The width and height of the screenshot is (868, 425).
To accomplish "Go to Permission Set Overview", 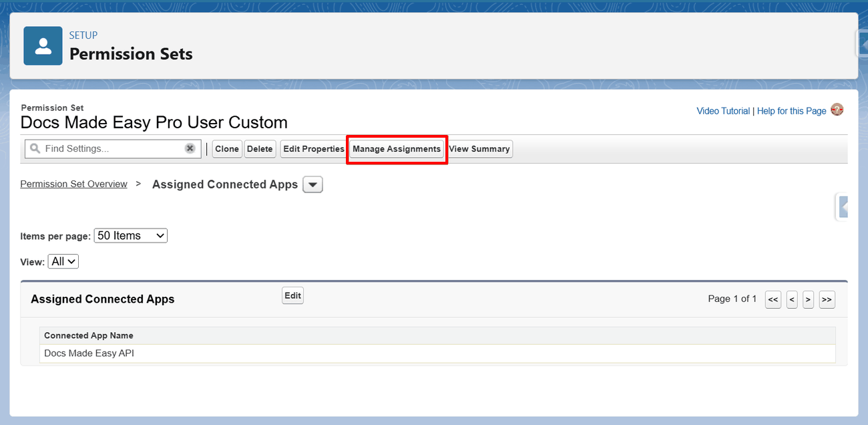I will pos(73,184).
